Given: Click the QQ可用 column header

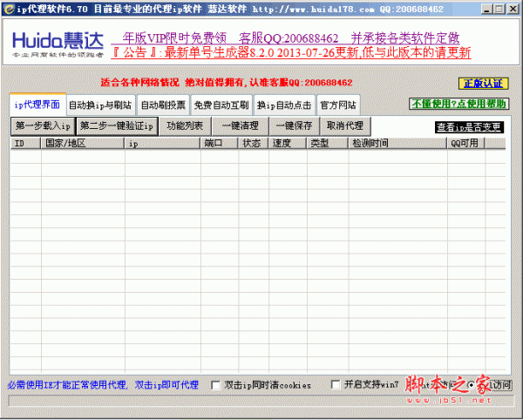Looking at the screenshot, I should coord(466,143).
